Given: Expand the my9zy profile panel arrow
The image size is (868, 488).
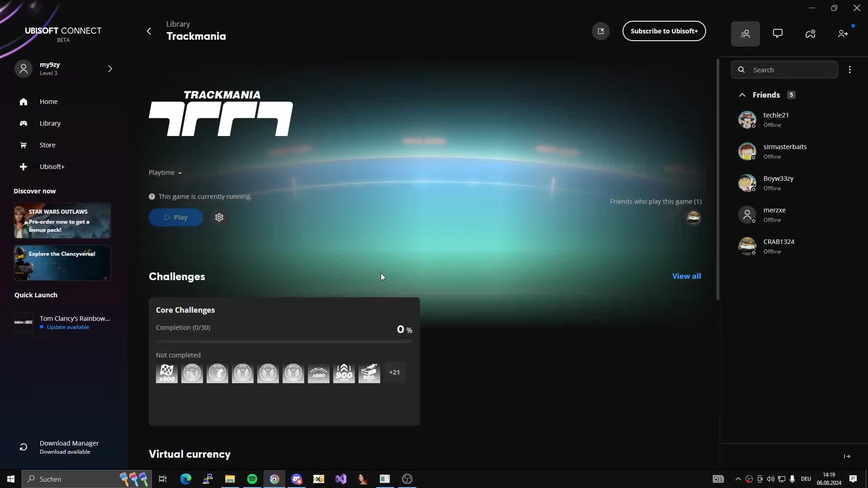Looking at the screenshot, I should 110,69.
